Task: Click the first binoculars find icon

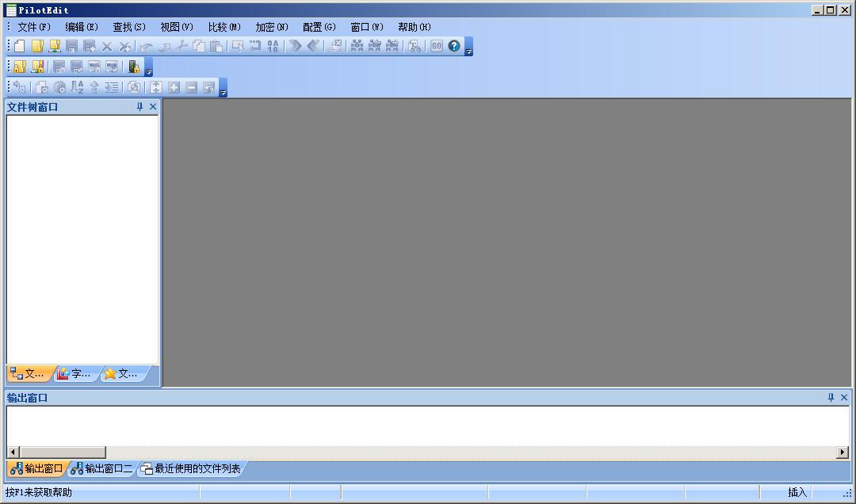Action: 357,47
